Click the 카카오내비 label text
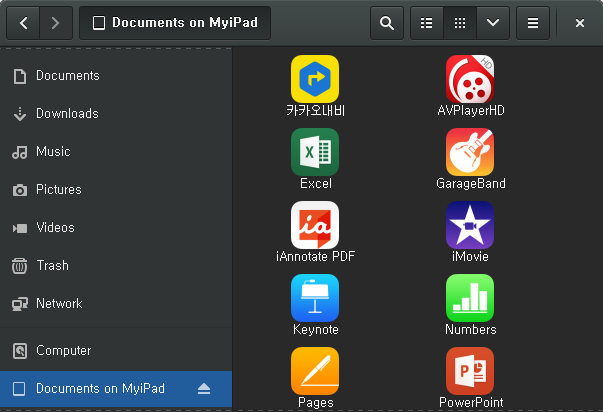This screenshot has height=412, width=603. tap(315, 111)
